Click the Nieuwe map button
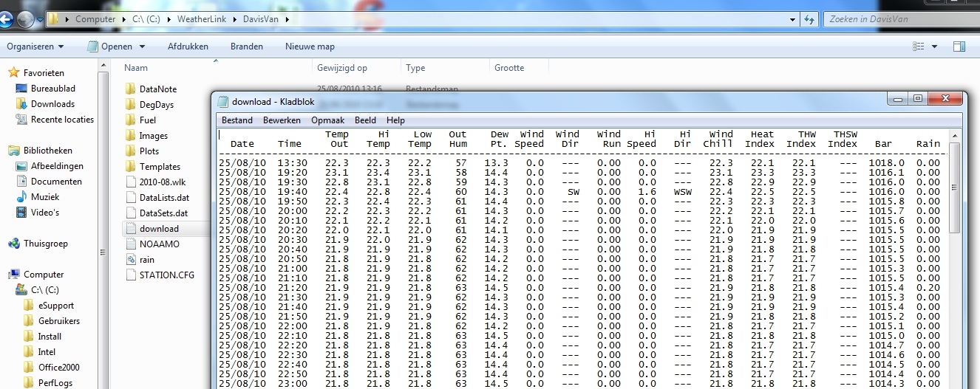980x389 pixels. coord(310,47)
